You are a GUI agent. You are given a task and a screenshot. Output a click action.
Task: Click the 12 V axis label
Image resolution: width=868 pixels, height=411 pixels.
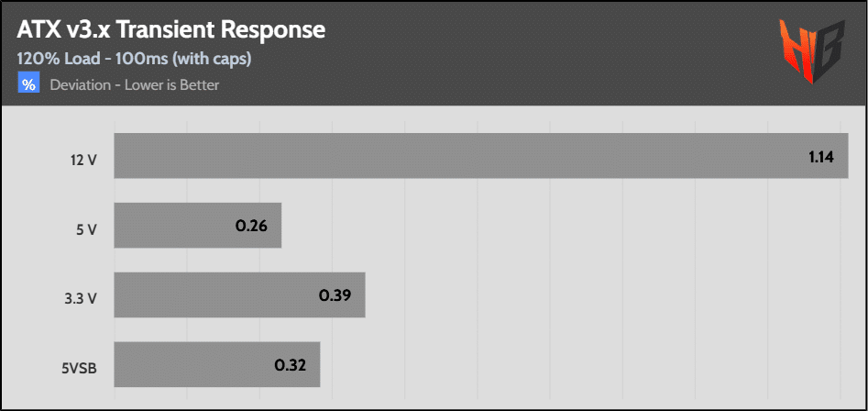pos(83,160)
